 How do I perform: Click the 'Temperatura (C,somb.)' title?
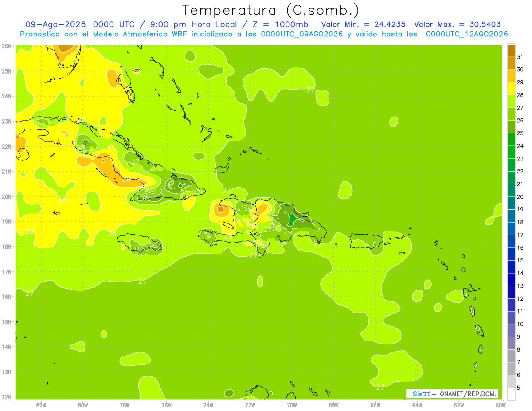tap(271, 11)
